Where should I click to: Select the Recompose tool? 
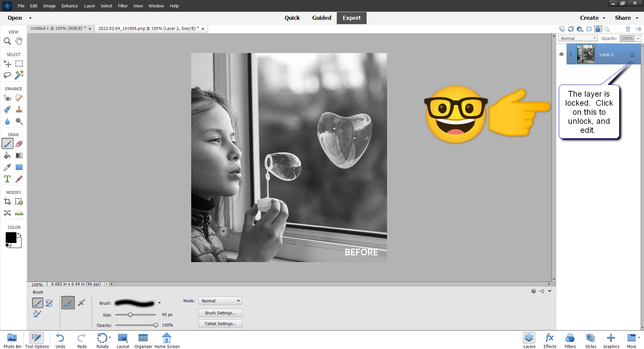tap(19, 202)
